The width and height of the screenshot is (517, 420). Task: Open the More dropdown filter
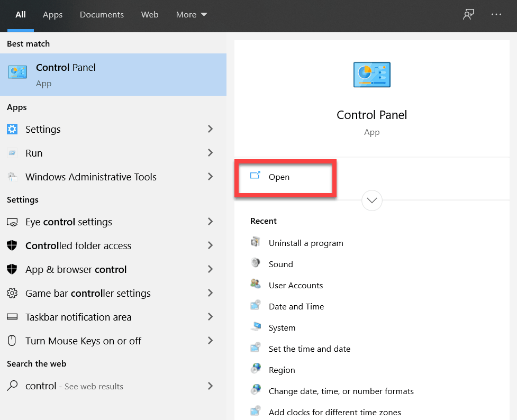click(192, 14)
